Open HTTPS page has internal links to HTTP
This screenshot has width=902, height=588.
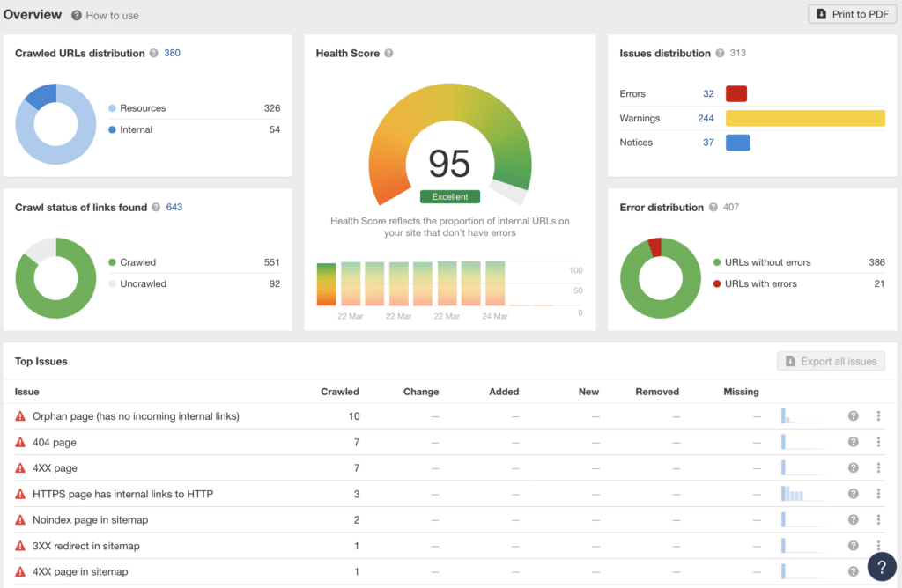tap(122, 494)
